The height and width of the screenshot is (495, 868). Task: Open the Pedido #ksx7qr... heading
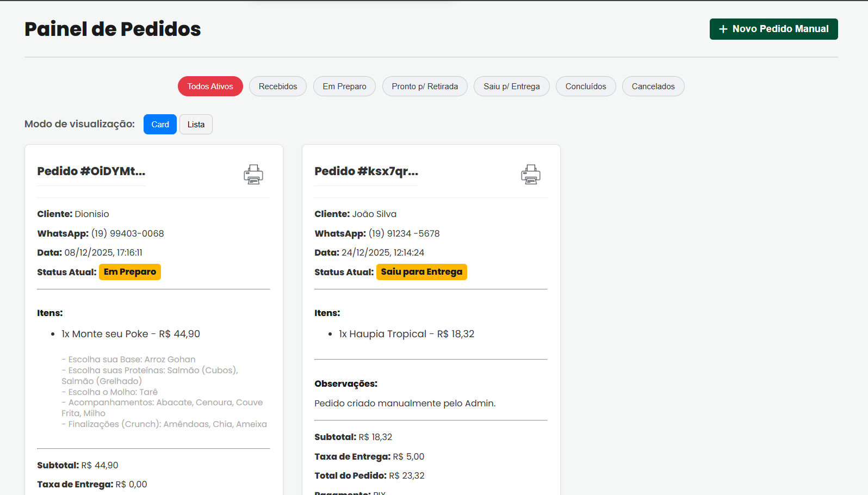(x=366, y=171)
